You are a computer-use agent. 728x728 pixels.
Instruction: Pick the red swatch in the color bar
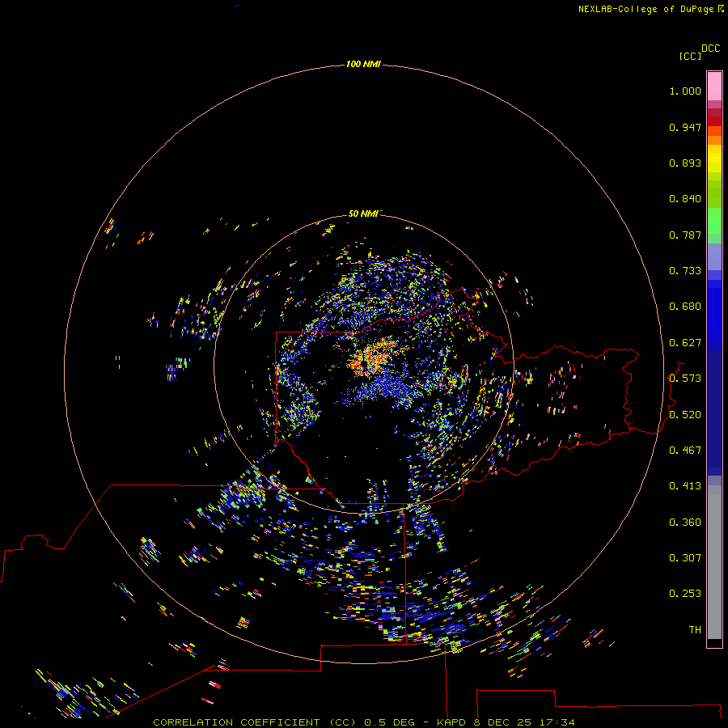pyautogui.click(x=714, y=121)
